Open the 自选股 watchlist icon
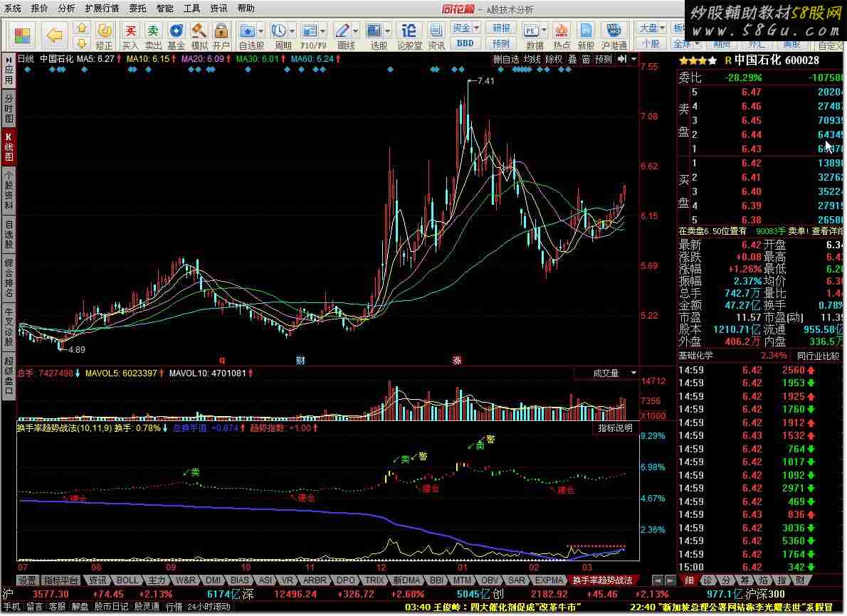The image size is (847, 616). click(x=248, y=36)
